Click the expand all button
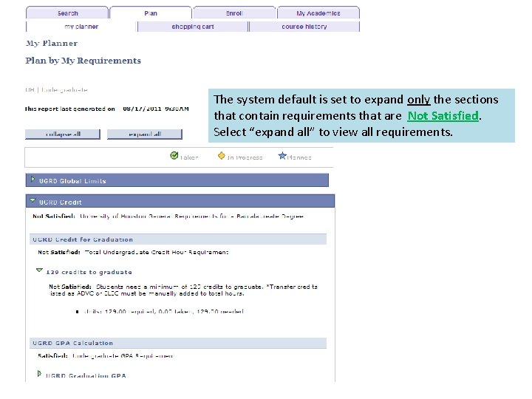The image size is (532, 399). [x=145, y=134]
